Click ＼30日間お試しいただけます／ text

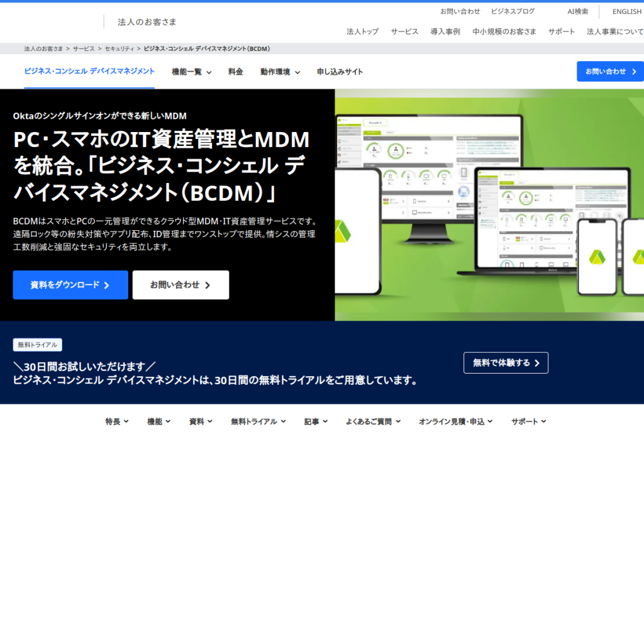coord(84,367)
